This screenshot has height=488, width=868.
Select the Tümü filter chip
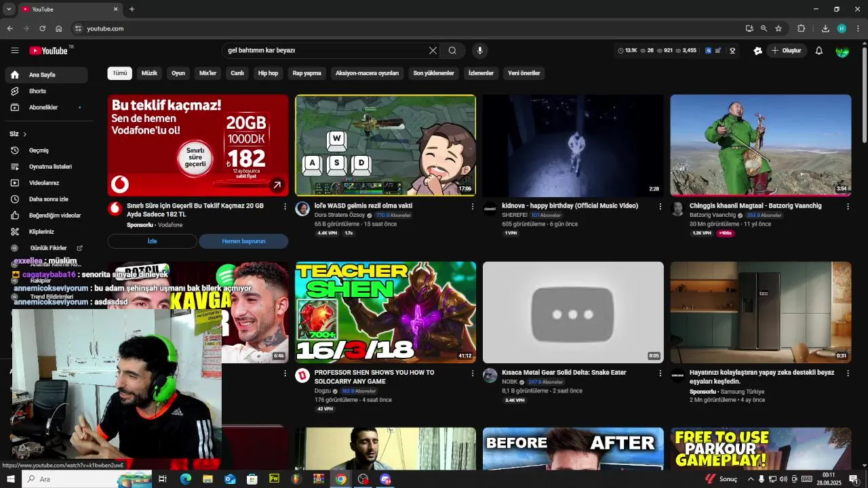pyautogui.click(x=120, y=73)
